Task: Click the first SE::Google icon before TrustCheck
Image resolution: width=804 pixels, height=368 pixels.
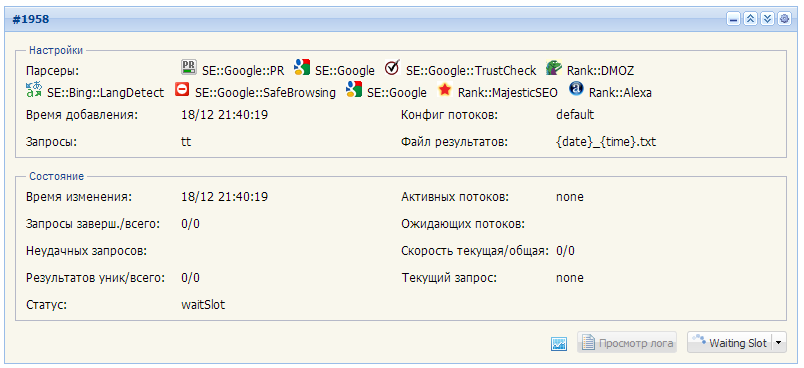Action: coord(302,67)
